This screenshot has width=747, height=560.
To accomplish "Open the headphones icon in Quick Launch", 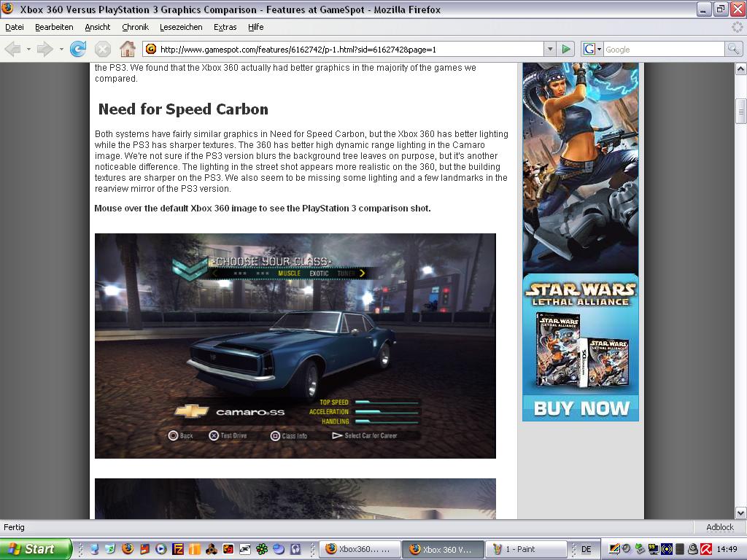I will [x=295, y=549].
